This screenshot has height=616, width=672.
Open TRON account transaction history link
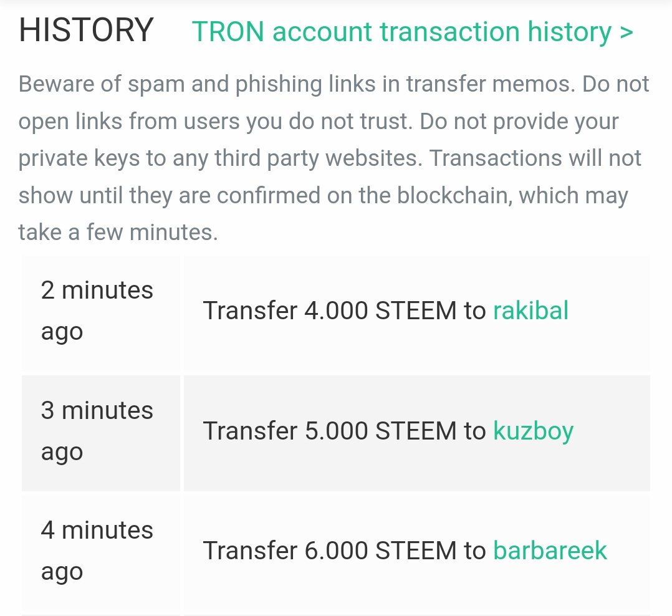tap(412, 32)
